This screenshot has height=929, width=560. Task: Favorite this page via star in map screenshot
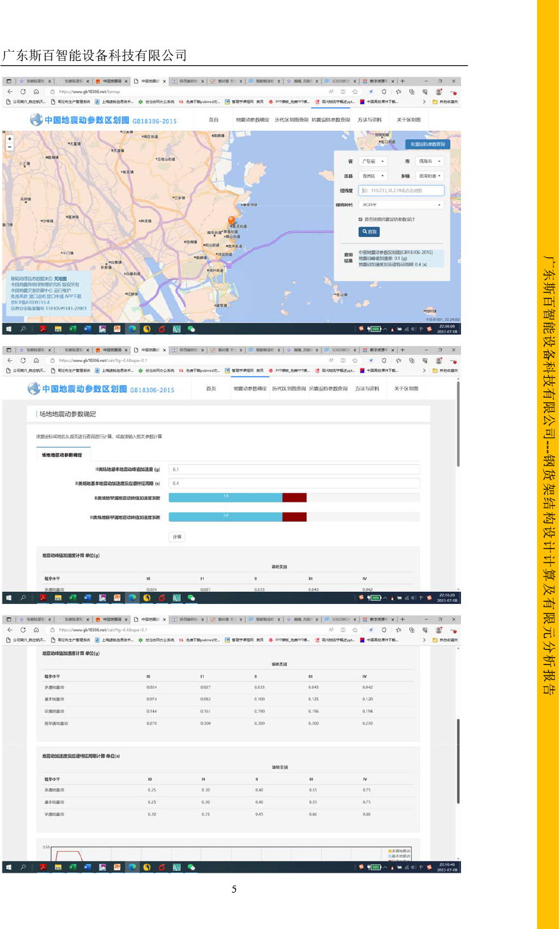355,91
